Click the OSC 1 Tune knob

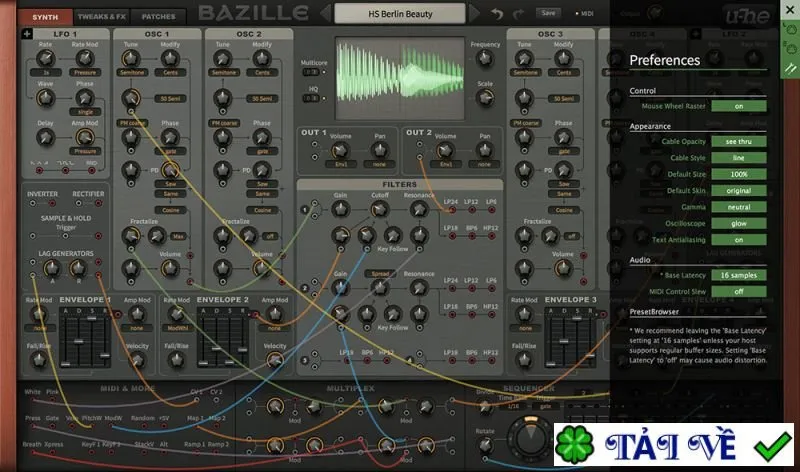coord(131,58)
